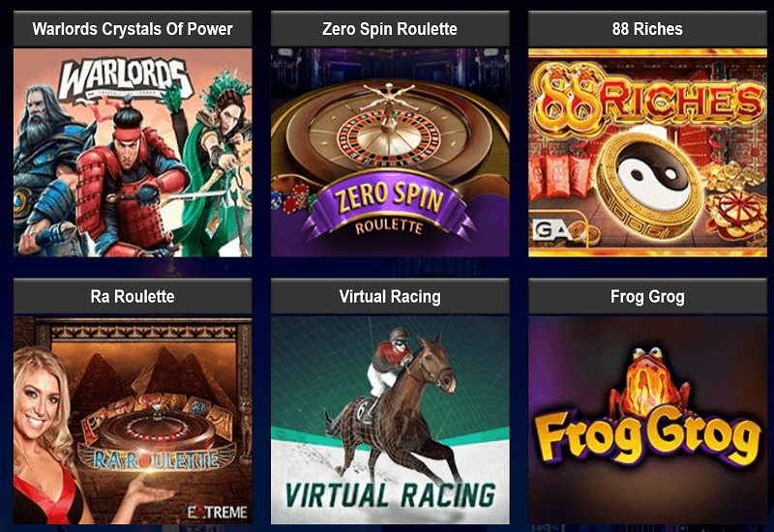Click the Warlords logo in the artwork

[125, 79]
